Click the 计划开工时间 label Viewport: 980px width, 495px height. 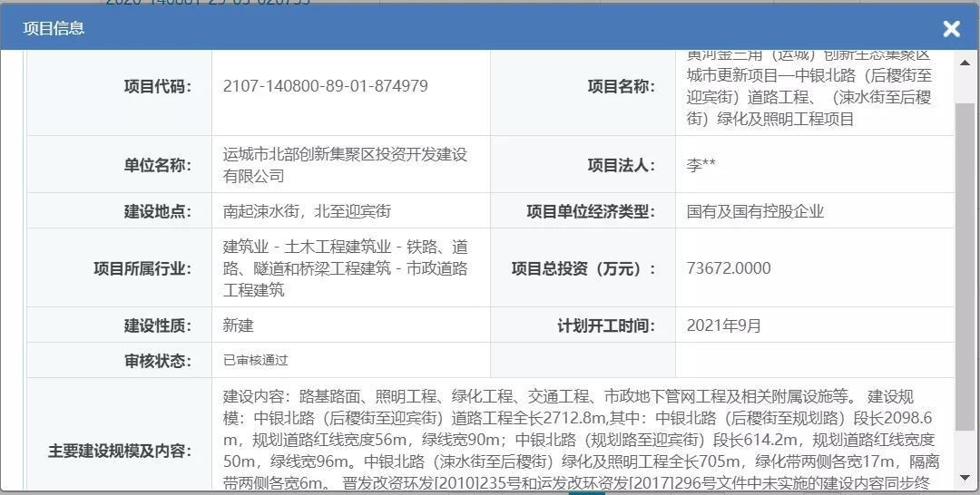click(x=606, y=325)
